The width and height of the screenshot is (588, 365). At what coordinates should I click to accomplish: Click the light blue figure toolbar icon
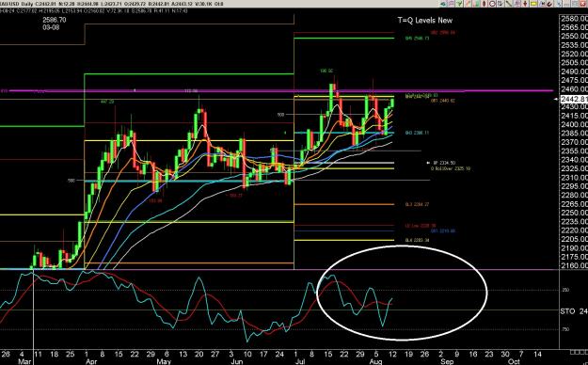[559, 4]
